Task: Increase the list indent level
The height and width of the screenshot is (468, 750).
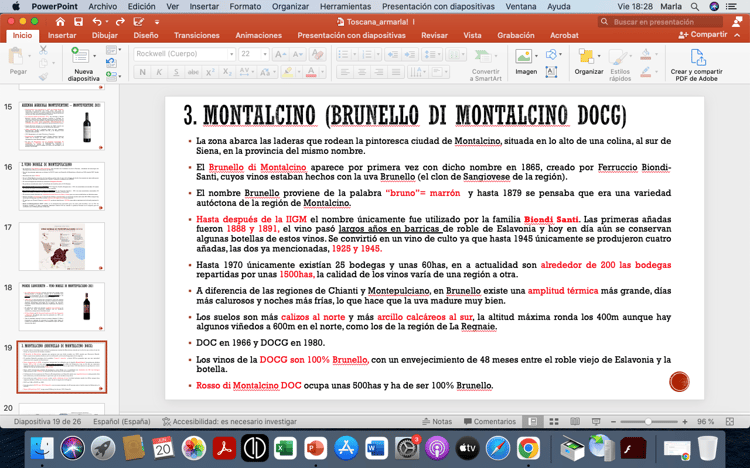Action: click(x=410, y=55)
